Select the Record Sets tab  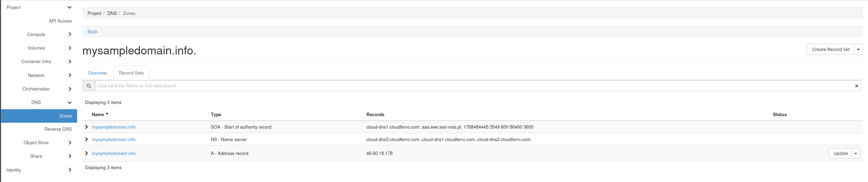point(131,73)
